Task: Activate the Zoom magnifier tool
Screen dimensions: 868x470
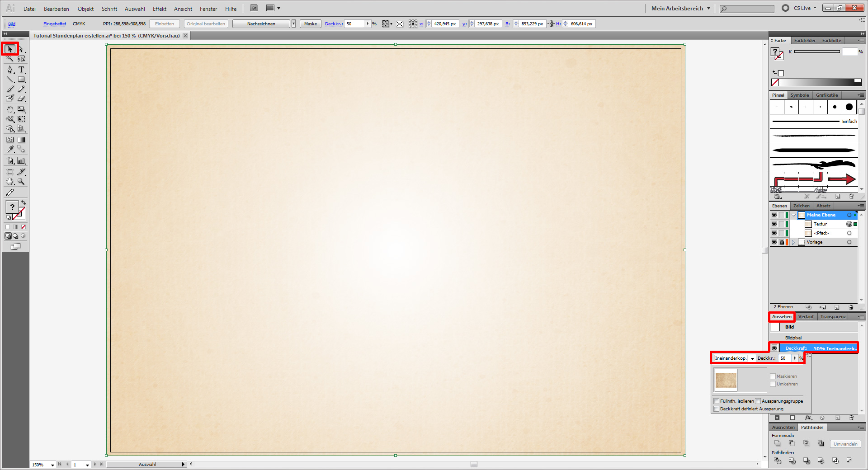Action: pos(21,182)
